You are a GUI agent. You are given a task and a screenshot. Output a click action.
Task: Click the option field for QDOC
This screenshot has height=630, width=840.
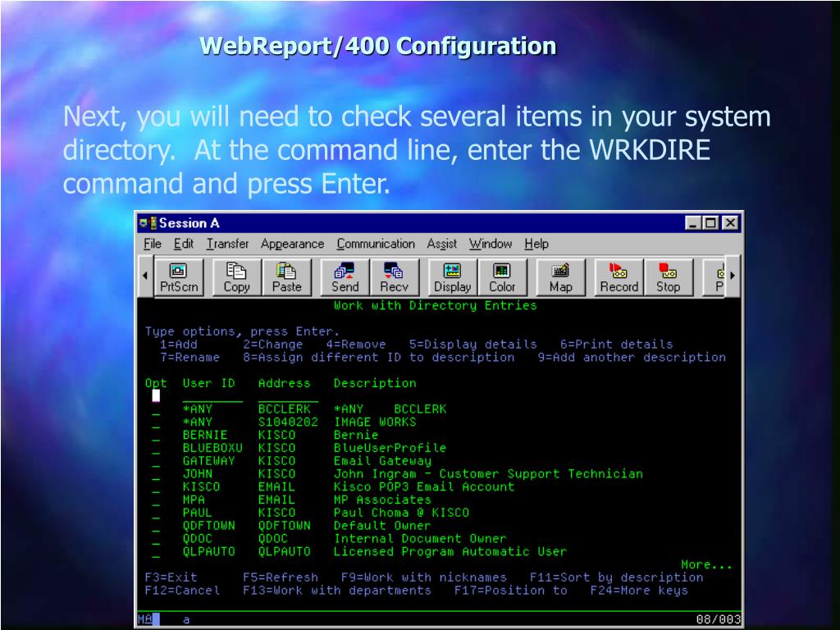[x=156, y=538]
